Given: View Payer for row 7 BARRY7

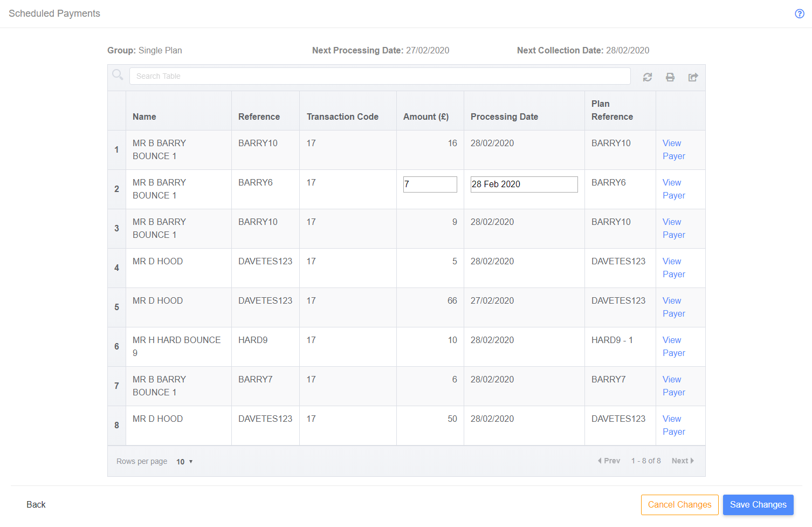Looking at the screenshot, I should (x=673, y=386).
